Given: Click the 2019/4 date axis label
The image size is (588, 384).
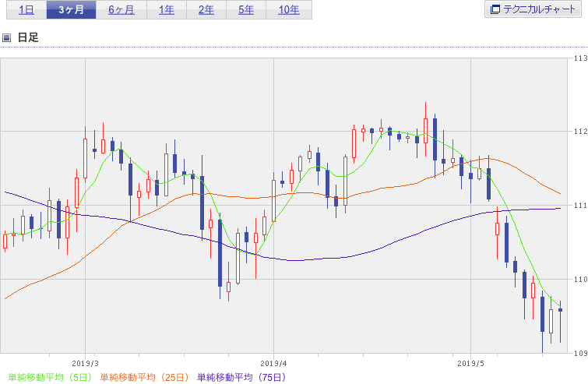Looking at the screenshot, I should [273, 364].
